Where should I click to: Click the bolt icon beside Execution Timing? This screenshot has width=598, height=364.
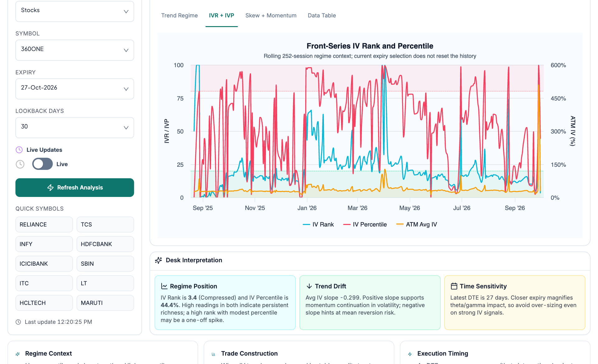coord(410,354)
